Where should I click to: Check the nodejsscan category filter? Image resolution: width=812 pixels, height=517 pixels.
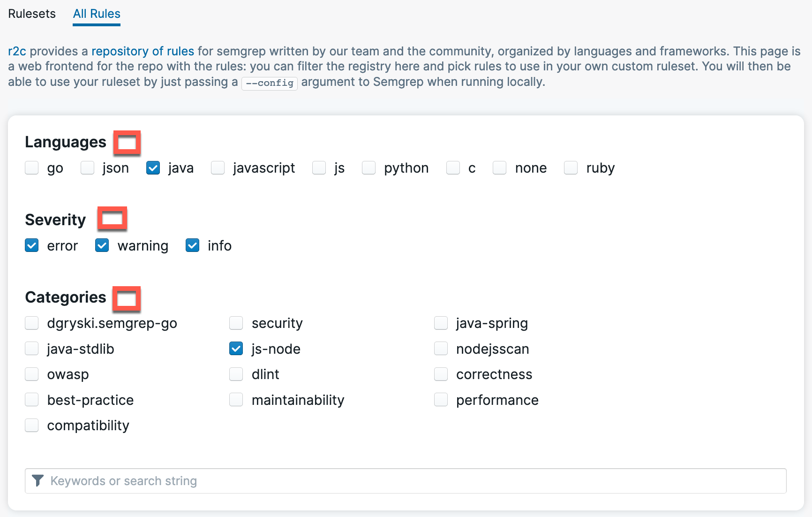pyautogui.click(x=441, y=349)
